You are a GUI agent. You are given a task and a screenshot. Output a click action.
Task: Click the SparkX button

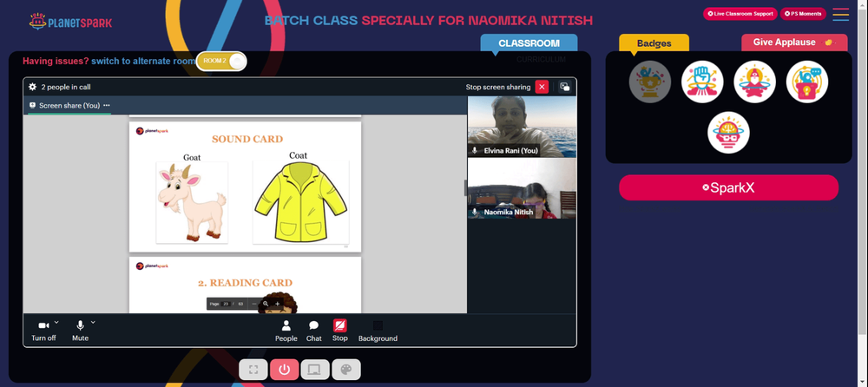point(728,187)
